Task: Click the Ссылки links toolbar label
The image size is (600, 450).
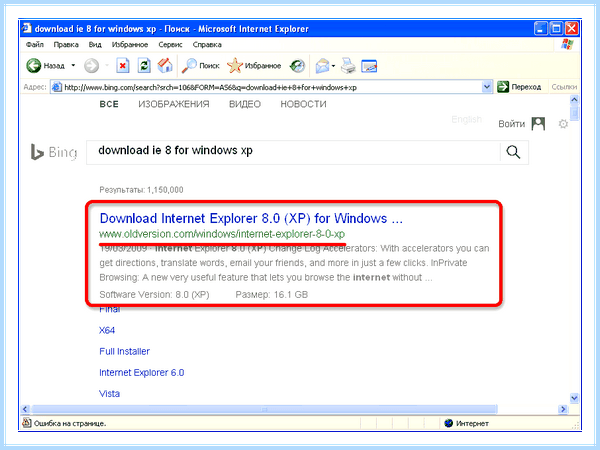Action: click(x=564, y=87)
